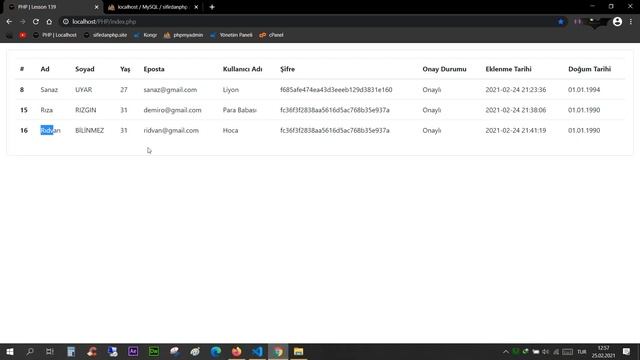This screenshot has height=360, width=640.
Task: Click the date 2021-02-24 21:41:19
Action: click(516, 131)
